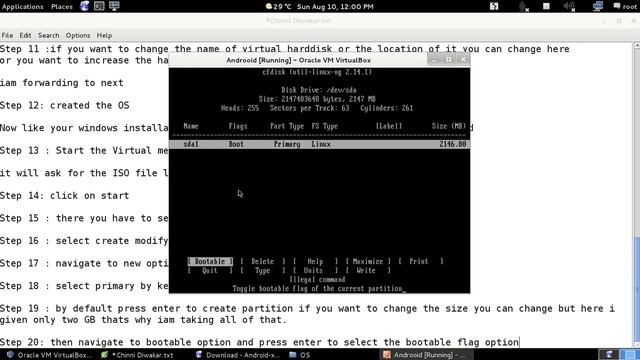Viewport: 640px width, 360px height.
Task: Select the Quit option in cfdisk
Action: click(210, 270)
